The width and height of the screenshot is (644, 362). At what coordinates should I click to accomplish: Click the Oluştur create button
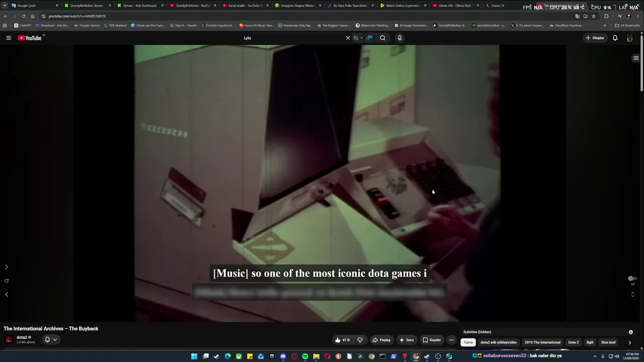click(x=595, y=38)
